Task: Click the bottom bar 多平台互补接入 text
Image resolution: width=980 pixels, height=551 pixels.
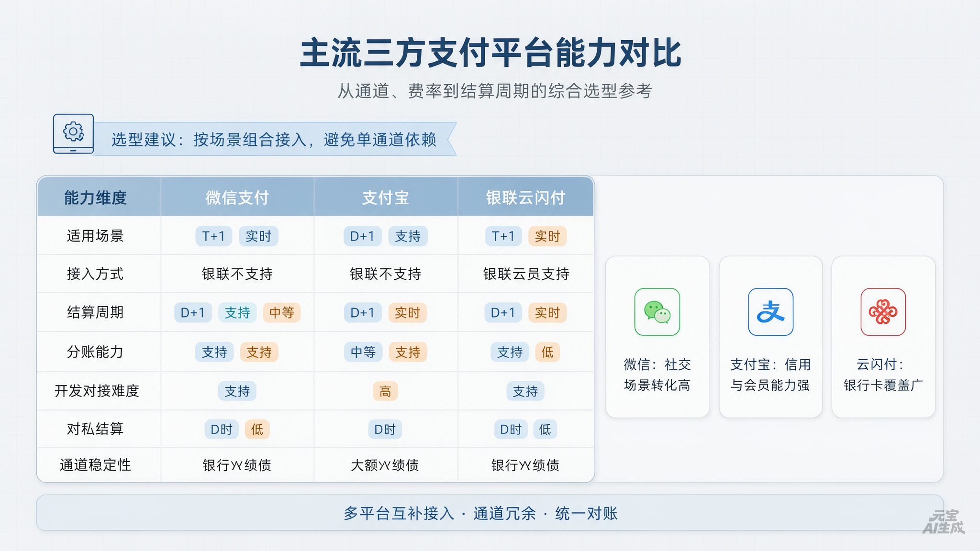Action: click(399, 513)
